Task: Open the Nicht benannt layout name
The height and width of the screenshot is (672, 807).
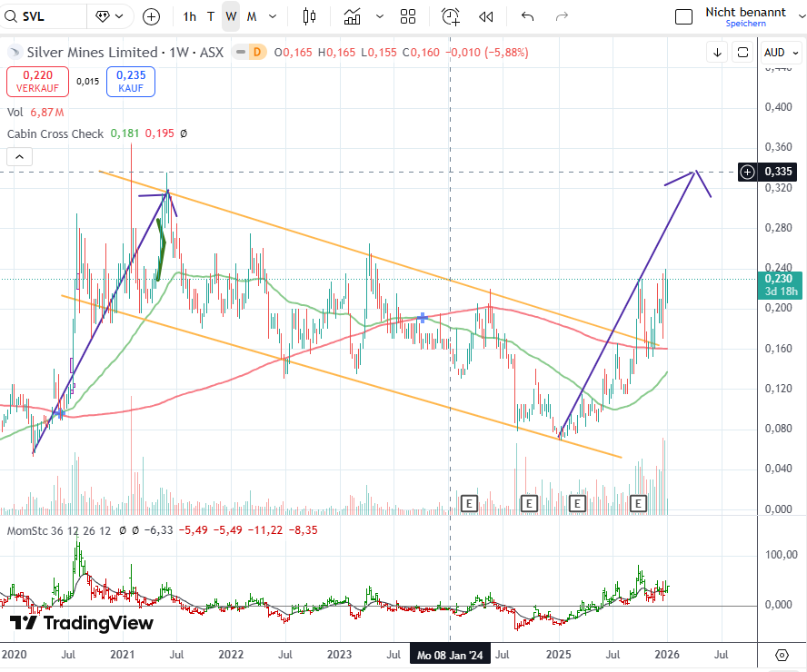Action: coord(745,12)
